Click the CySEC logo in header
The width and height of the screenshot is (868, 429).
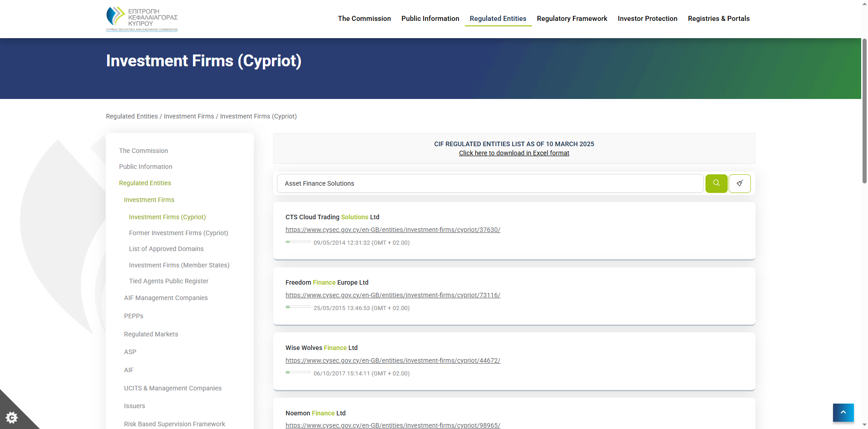pos(142,19)
